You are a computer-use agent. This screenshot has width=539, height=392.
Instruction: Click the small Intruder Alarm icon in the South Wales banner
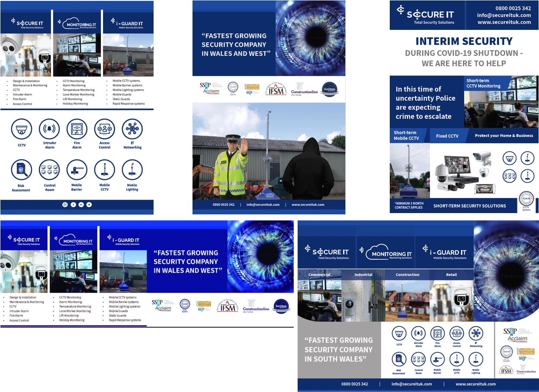click(x=418, y=334)
